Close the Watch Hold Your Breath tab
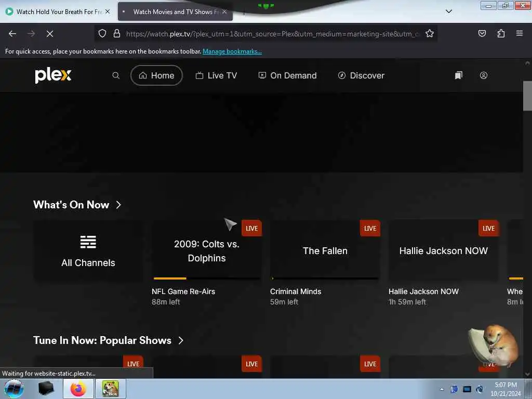The width and height of the screenshot is (532, 399). (108, 11)
